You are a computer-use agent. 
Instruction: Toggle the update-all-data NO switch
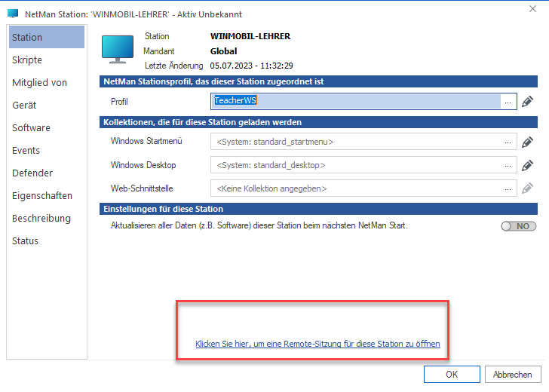(519, 226)
